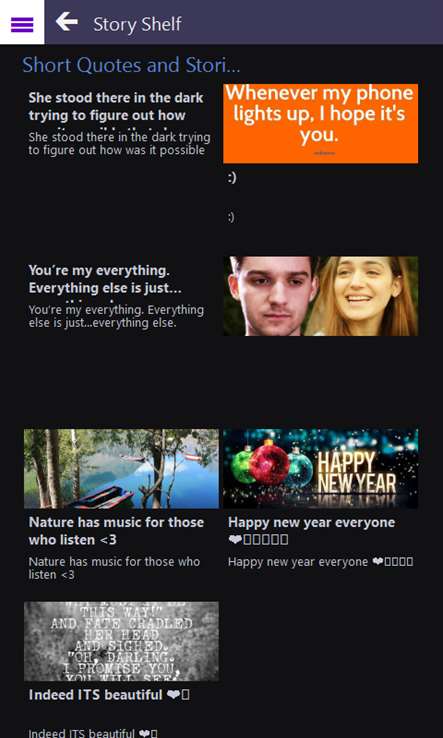443x738 pixels.
Task: Select the 'She stood there' story description
Action: point(119,144)
